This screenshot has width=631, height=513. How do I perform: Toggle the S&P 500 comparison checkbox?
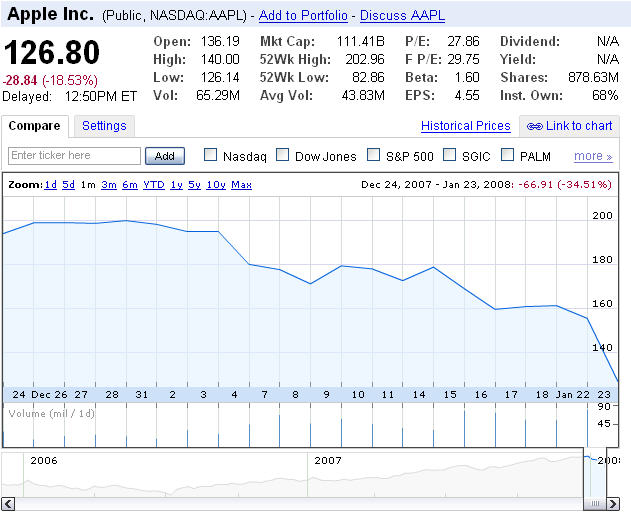[373, 155]
